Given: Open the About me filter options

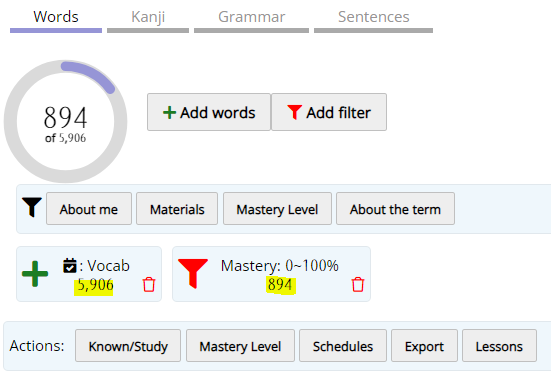Looking at the screenshot, I should [x=89, y=209].
